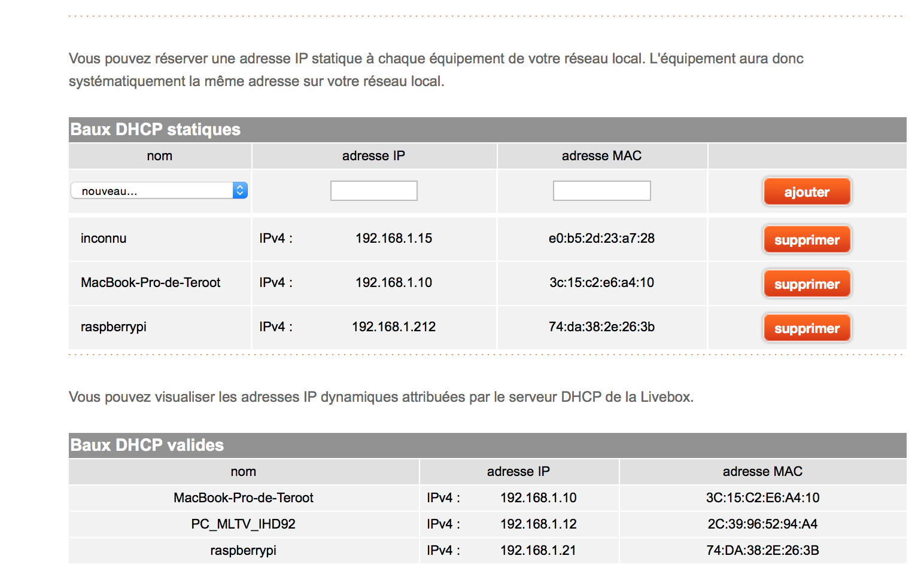Image resolution: width=924 pixels, height=580 pixels.
Task: Click the empty adresse MAC input field
Action: [x=602, y=191]
